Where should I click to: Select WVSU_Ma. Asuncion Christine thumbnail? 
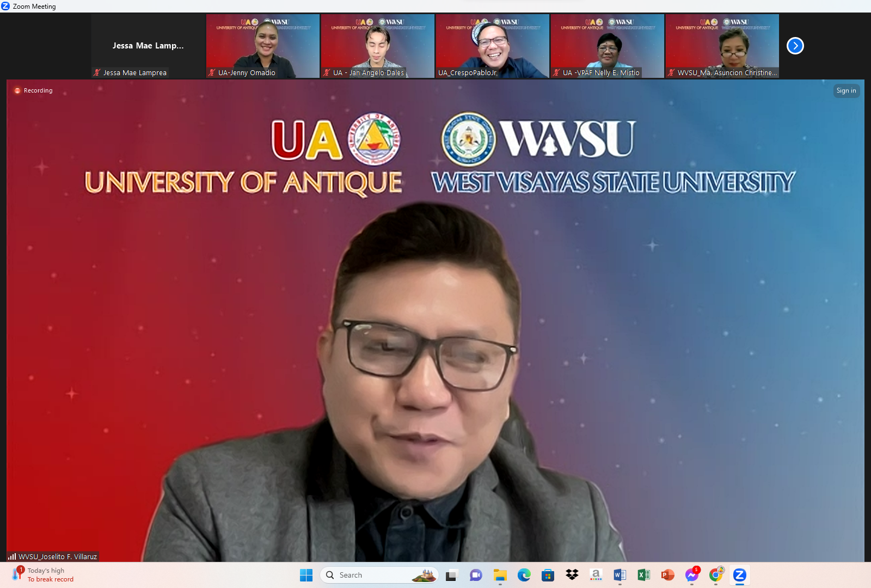tap(722, 46)
